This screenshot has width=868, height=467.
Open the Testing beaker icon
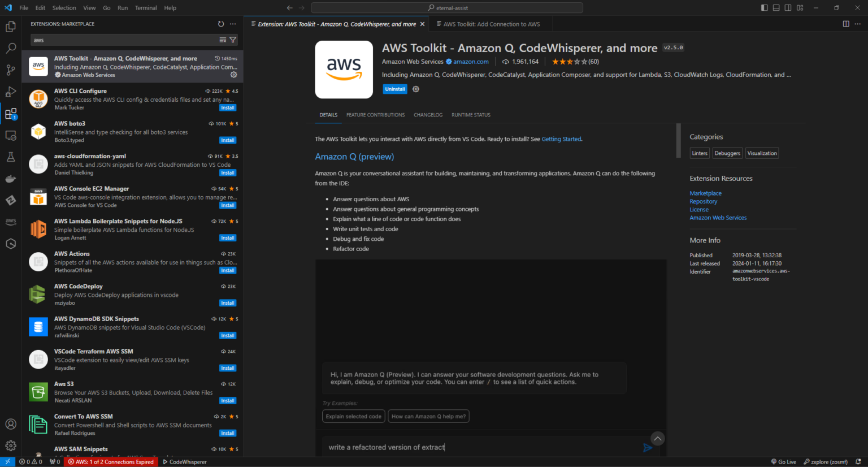[10, 157]
